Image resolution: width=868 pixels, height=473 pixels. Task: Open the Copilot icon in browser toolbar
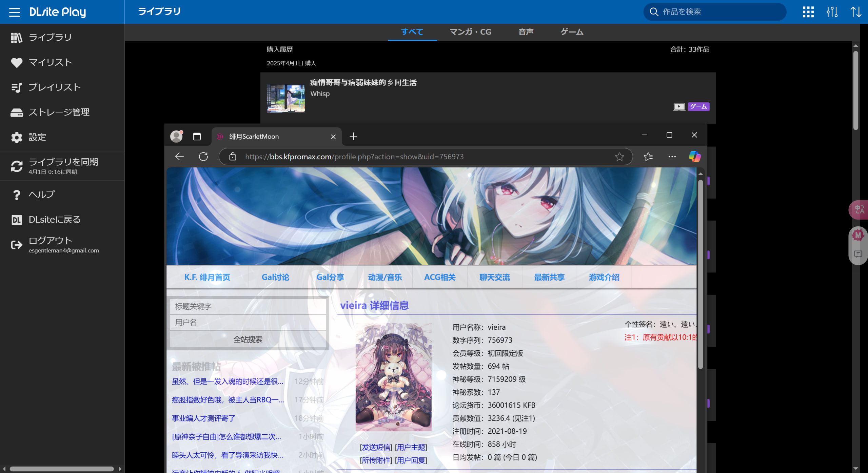coord(694,157)
